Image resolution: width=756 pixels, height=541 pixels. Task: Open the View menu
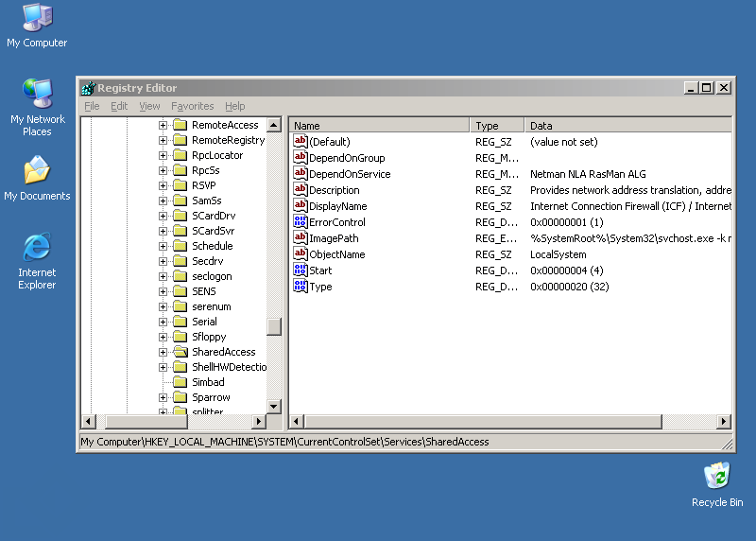(149, 106)
